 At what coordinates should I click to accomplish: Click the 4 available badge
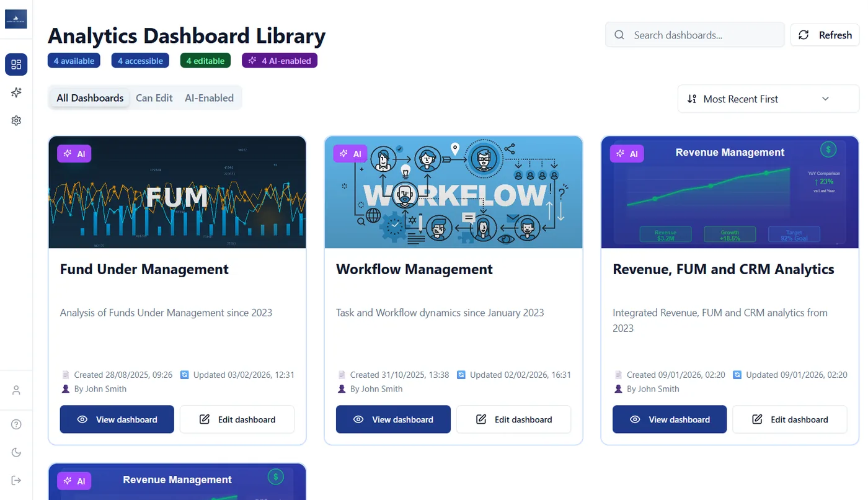coord(74,61)
